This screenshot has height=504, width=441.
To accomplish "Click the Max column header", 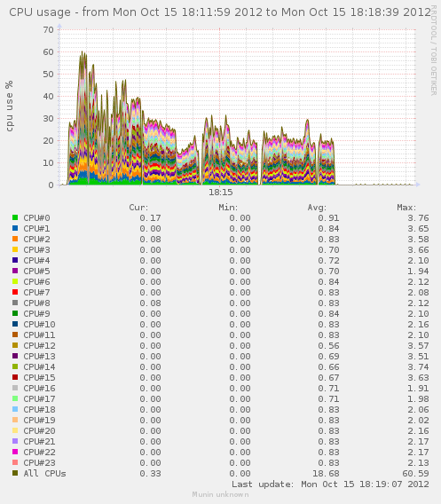I will point(406,208).
